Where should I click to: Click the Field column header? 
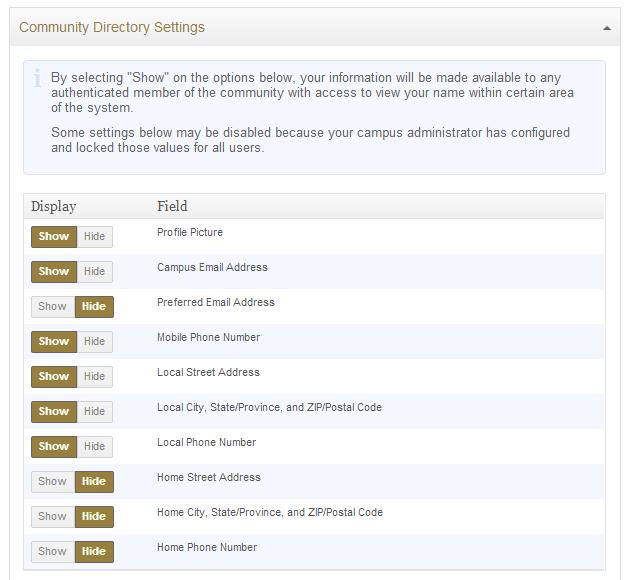pos(172,207)
